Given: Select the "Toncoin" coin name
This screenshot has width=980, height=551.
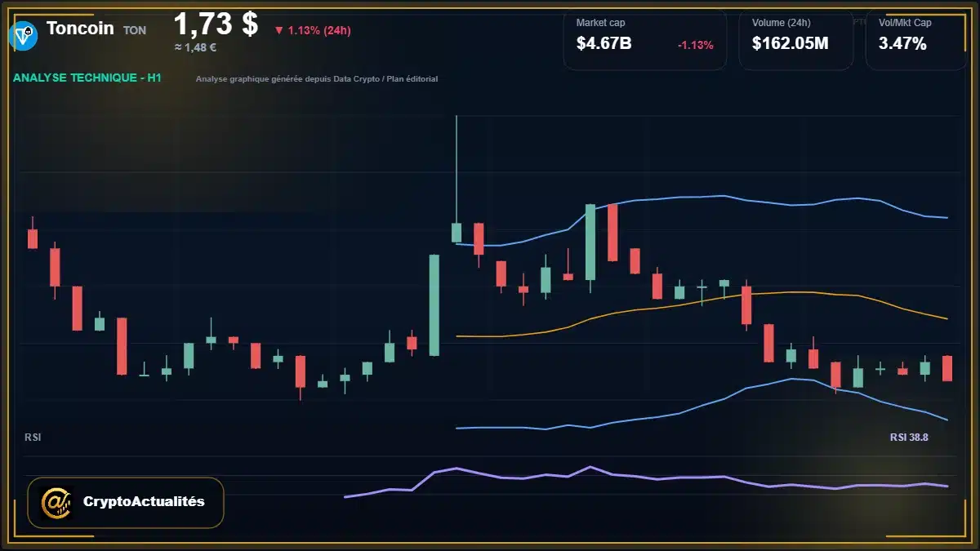Looking at the screenshot, I should 81,28.
